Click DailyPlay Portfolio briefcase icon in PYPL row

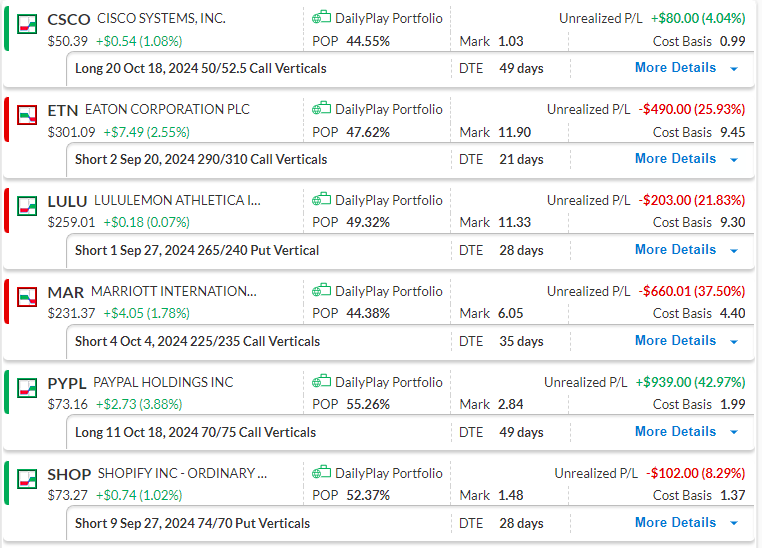(321, 381)
